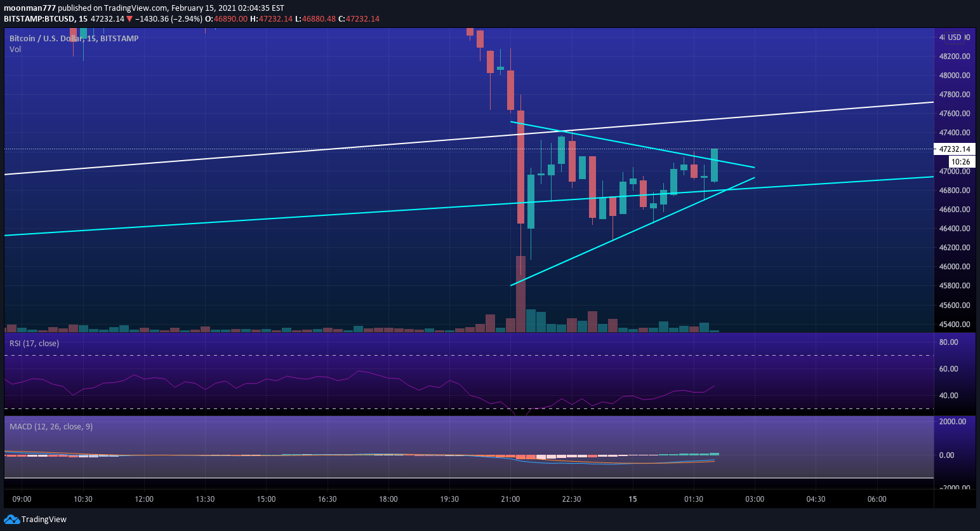
Task: Click the 46800.00 price axis label
Action: [x=955, y=190]
